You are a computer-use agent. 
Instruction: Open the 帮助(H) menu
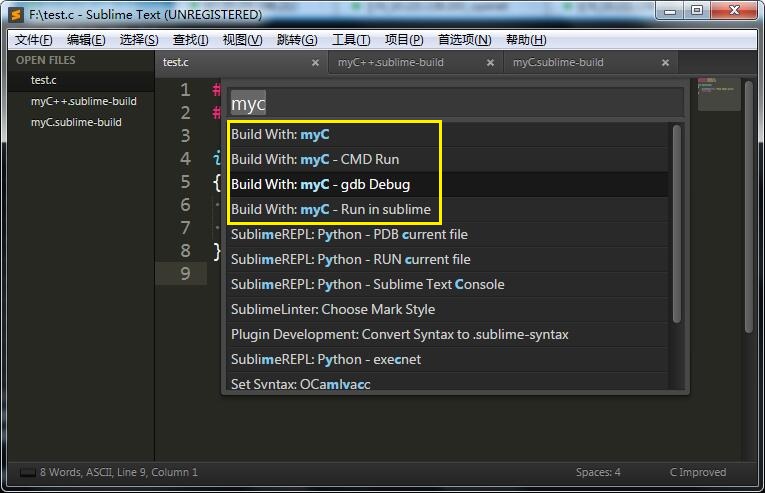point(526,40)
